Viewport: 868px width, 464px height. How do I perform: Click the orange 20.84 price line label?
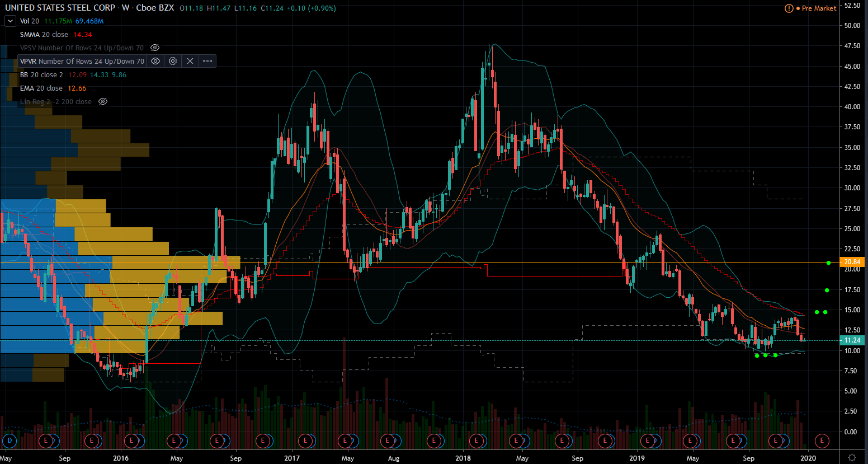point(852,262)
